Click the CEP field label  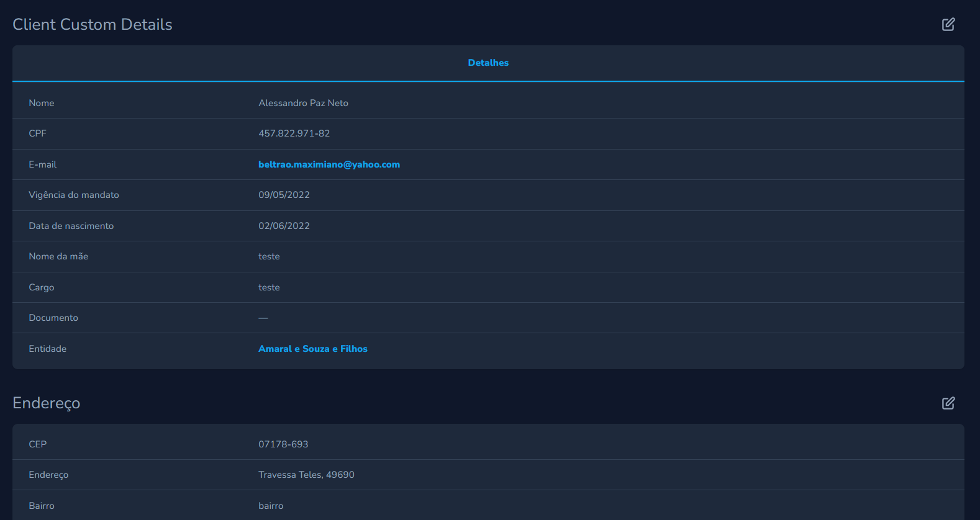37,444
